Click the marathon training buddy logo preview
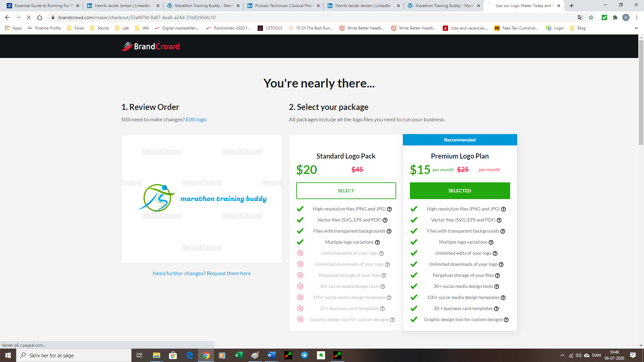The image size is (644, 362). pyautogui.click(x=202, y=198)
